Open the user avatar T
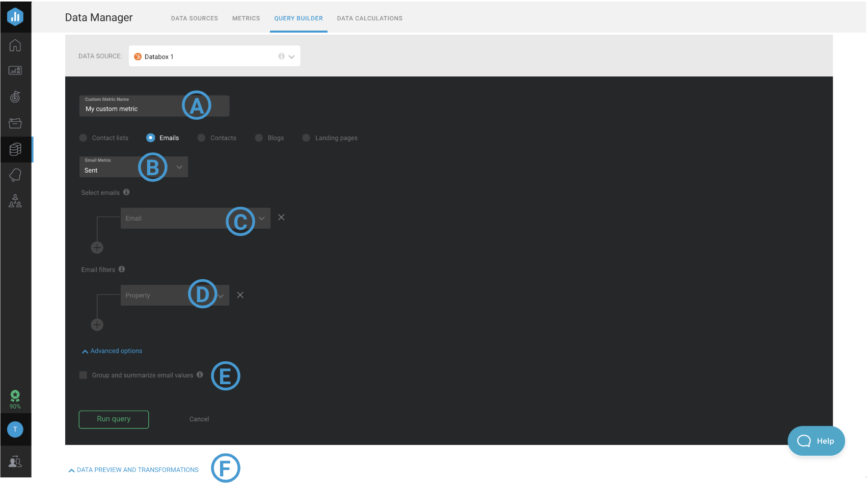Image resolution: width=868 pixels, height=483 pixels. click(15, 429)
